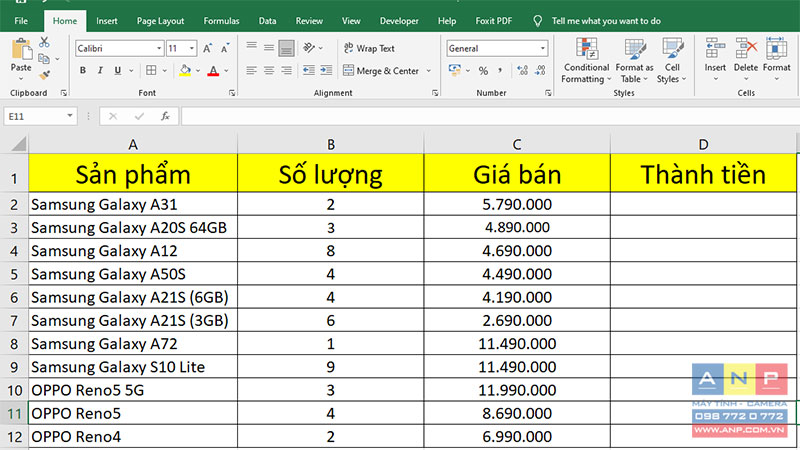Apply red font color
800x450 pixels.
coord(213,70)
